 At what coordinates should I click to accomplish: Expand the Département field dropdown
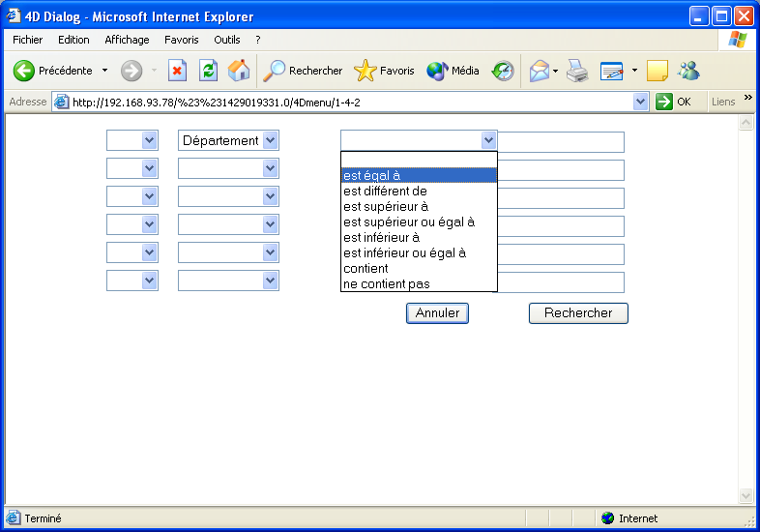click(270, 140)
